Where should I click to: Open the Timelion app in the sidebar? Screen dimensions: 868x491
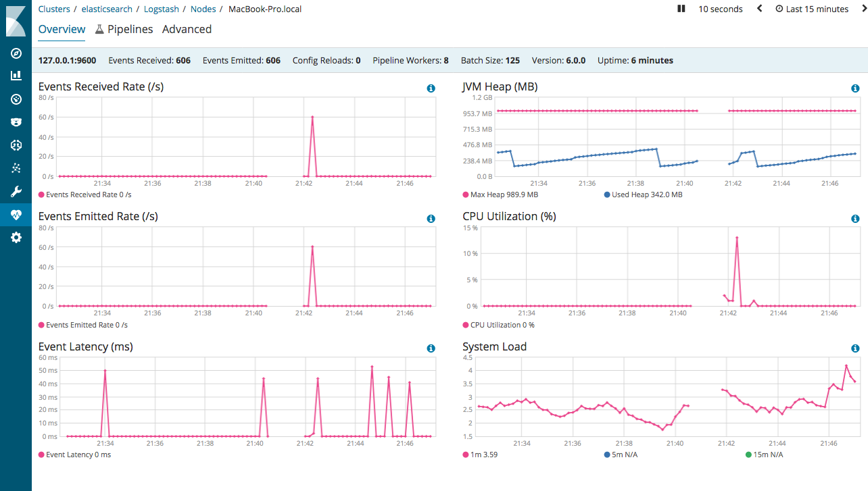coord(16,122)
